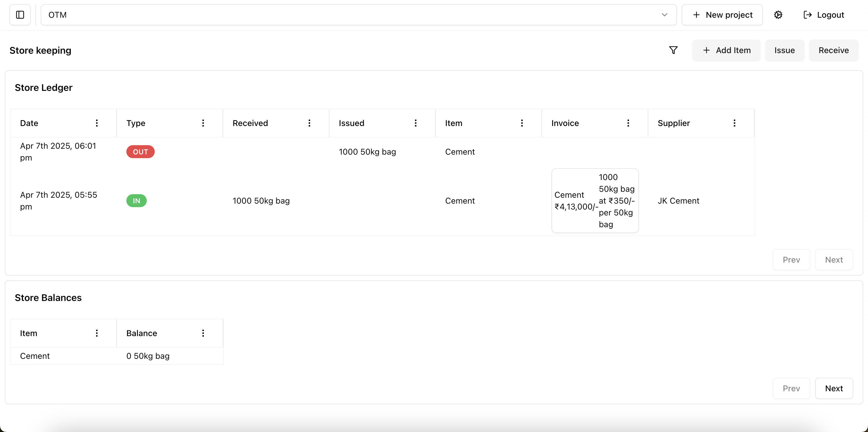868x432 pixels.
Task: Open Date column options menu
Action: point(97,123)
